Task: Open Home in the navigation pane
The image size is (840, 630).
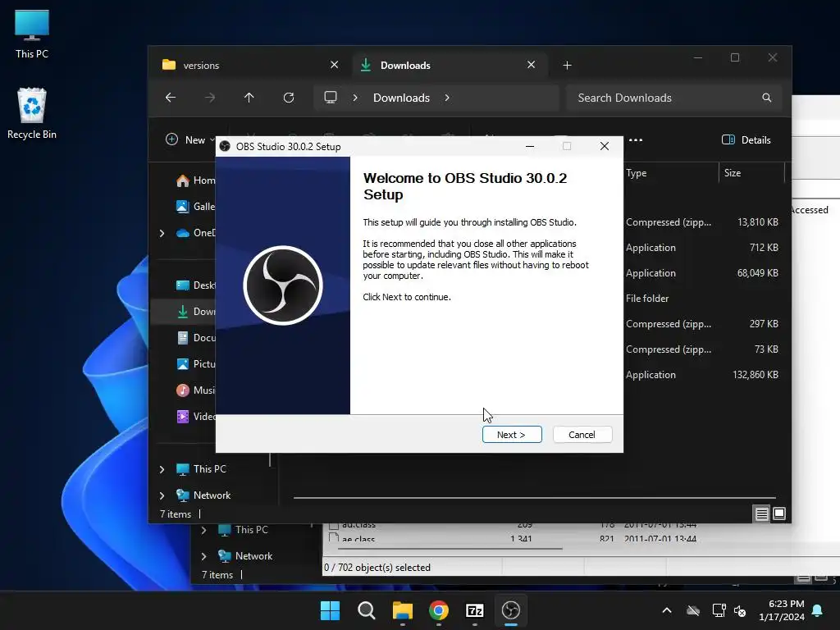Action: (x=195, y=180)
